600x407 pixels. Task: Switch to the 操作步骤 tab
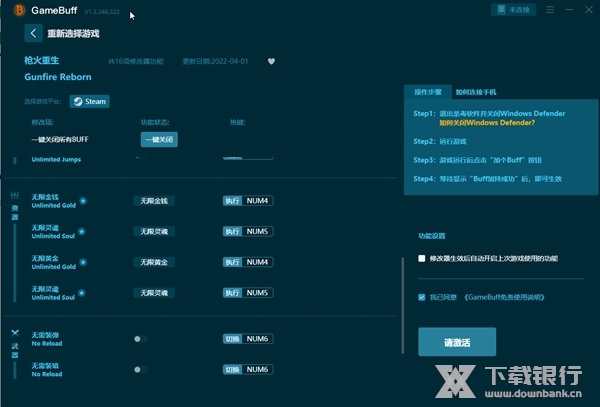tap(428, 91)
